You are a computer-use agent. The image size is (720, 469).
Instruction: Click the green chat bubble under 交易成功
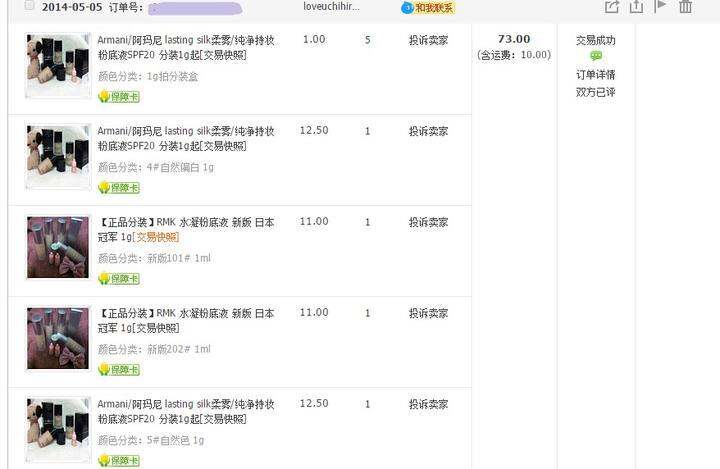(596, 56)
